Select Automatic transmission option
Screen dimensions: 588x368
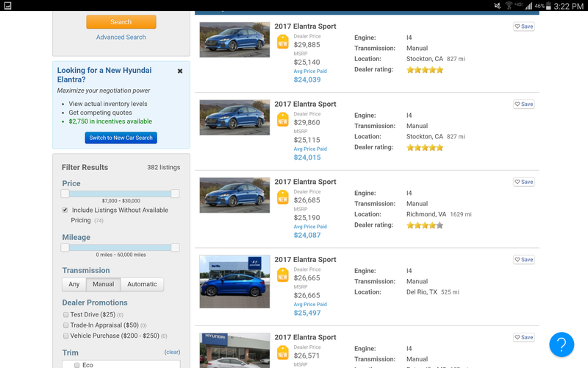(142, 284)
